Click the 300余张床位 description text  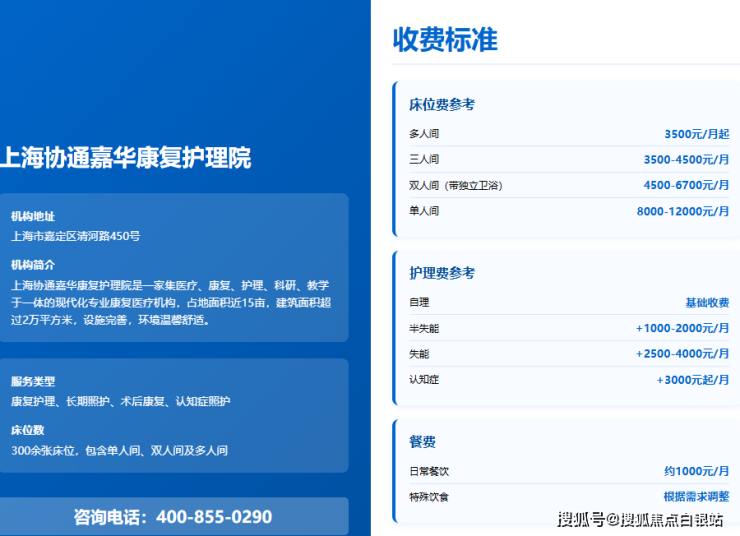coord(119,451)
